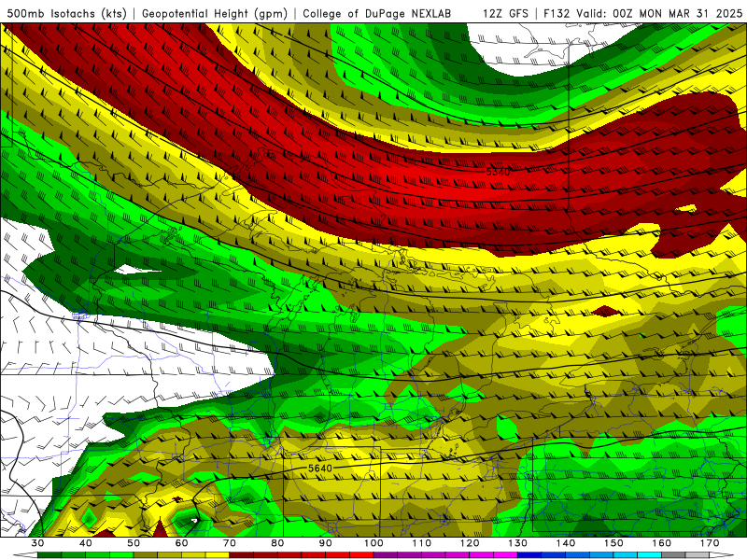Click the 'F132' forecast hour label
The width and height of the screenshot is (747, 560).
[x=557, y=14]
